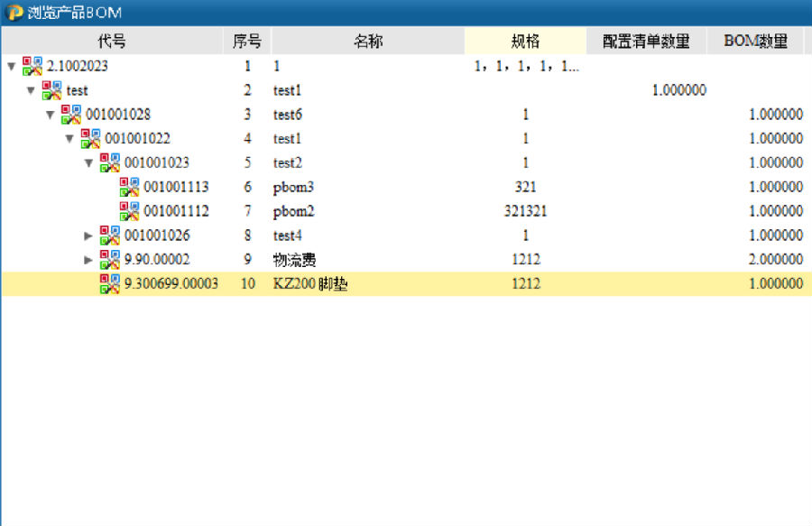Collapse the 001001028 node
The height and width of the screenshot is (526, 812).
coord(51,115)
